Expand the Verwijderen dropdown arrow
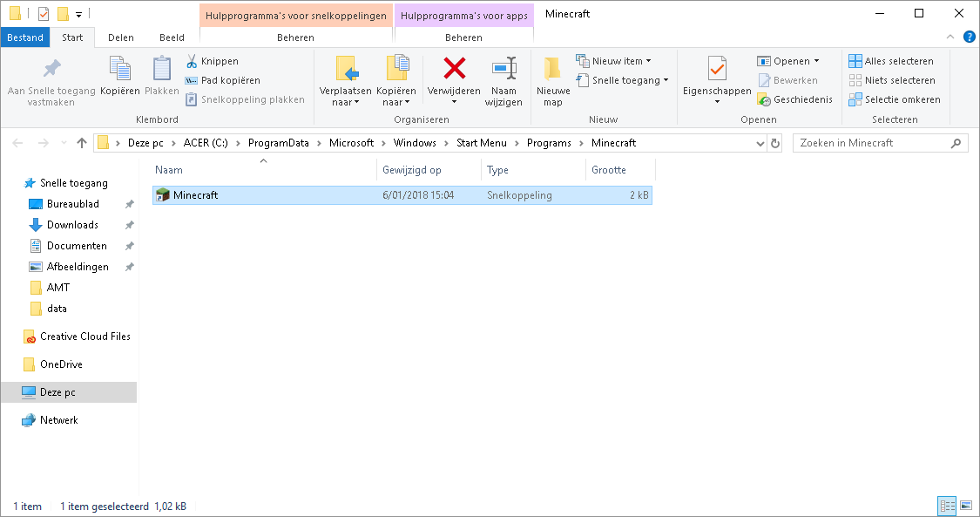The image size is (980, 517). [x=455, y=102]
